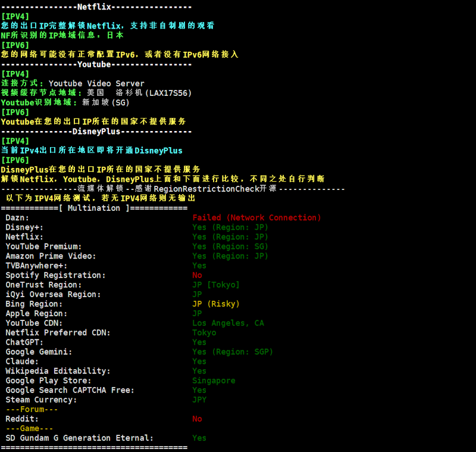
Task: Click the Netflix Preferred CDN label
Action: point(58,332)
